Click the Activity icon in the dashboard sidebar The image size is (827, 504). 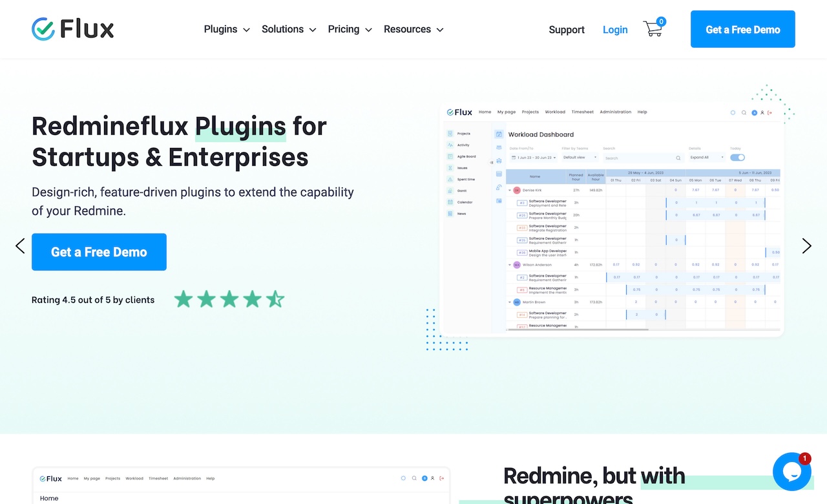[450, 145]
